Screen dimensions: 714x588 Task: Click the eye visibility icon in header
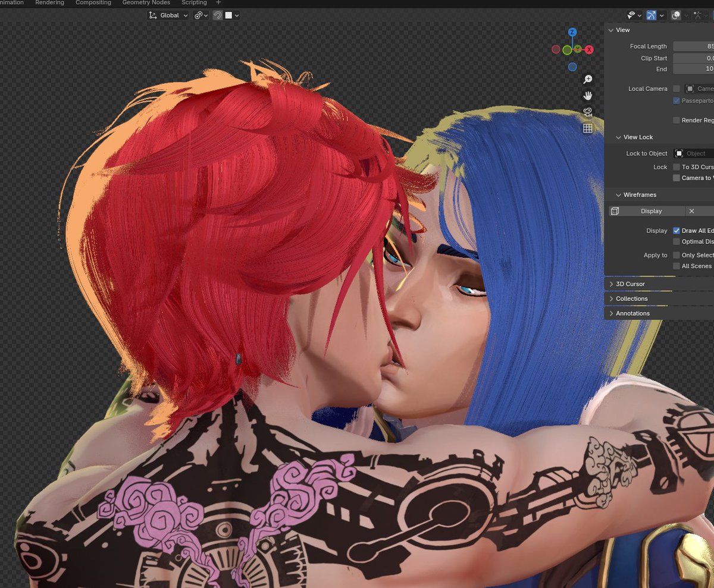[x=631, y=15]
